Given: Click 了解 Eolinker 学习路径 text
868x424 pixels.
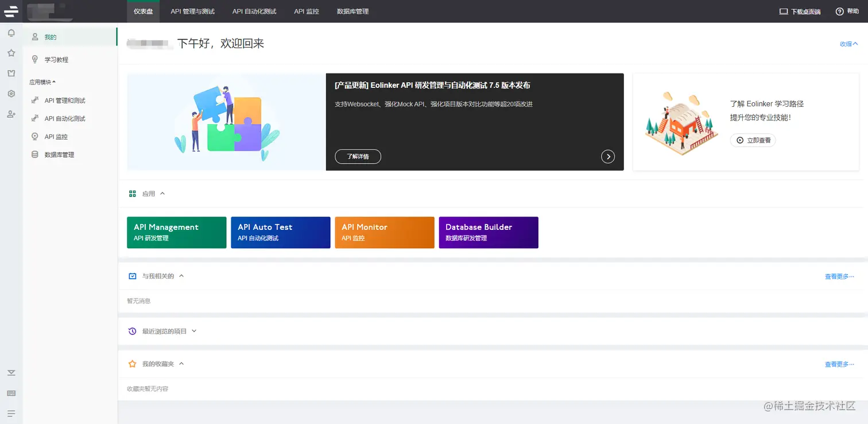Looking at the screenshot, I should [x=767, y=104].
